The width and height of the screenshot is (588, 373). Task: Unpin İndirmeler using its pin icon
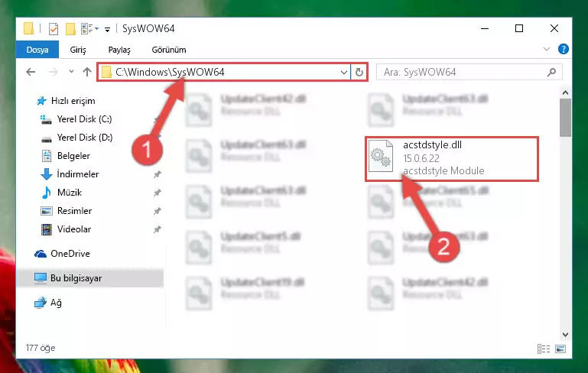[157, 174]
